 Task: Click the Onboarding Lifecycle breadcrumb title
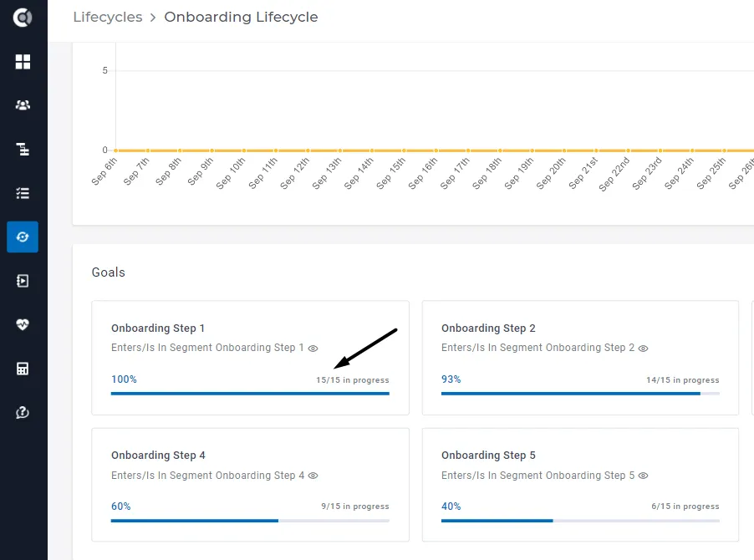point(241,18)
